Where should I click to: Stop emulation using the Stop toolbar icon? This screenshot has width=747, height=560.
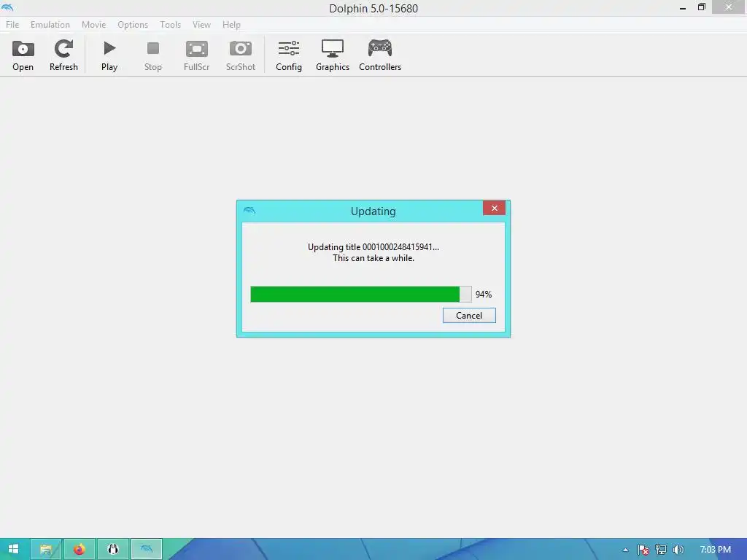point(153,55)
